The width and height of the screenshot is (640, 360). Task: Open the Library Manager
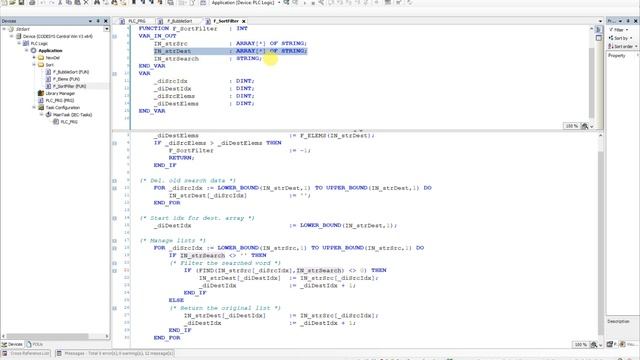tap(60, 93)
